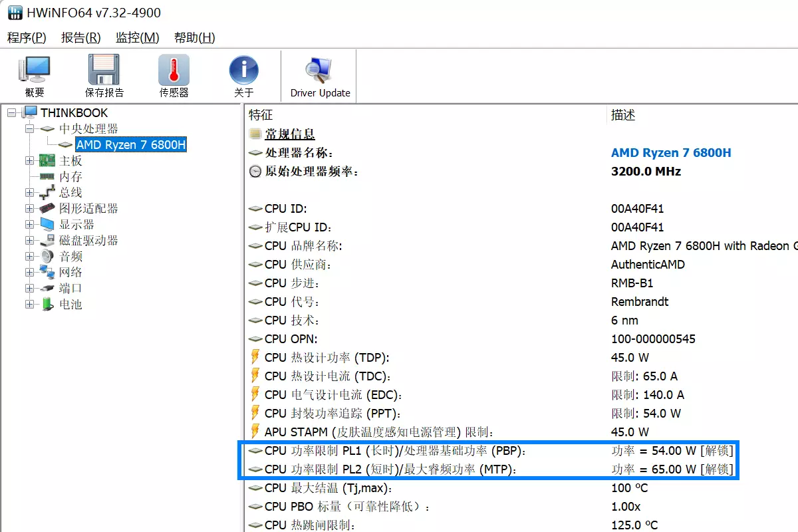Click the lightning icon beside CPU 封装功率追踪 (PPT)
Screen dimensions: 798x532
(x=255, y=413)
